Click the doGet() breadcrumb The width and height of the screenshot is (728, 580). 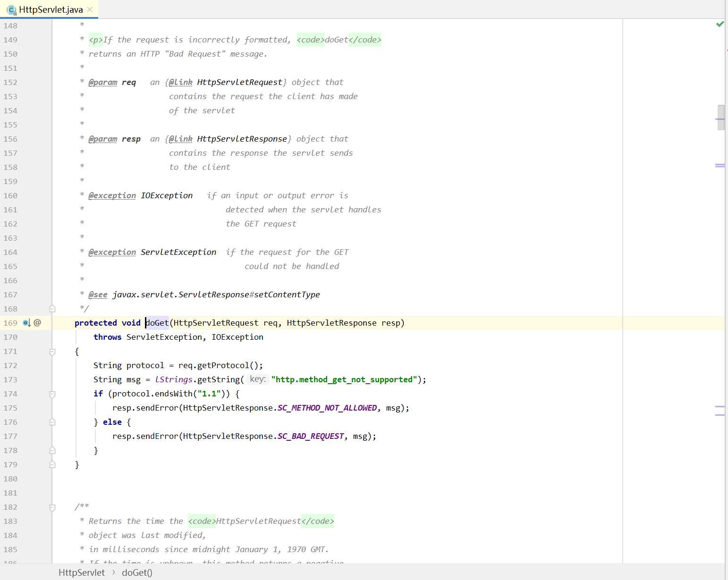point(137,572)
